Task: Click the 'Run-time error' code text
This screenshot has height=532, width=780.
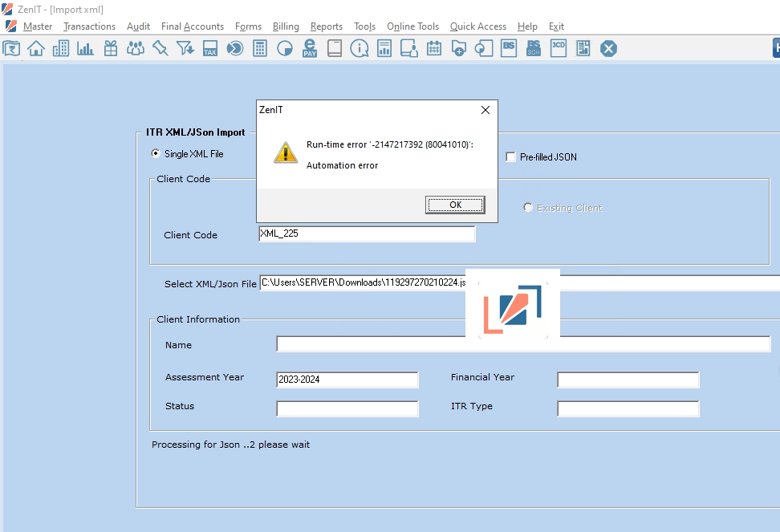Action: [390, 144]
